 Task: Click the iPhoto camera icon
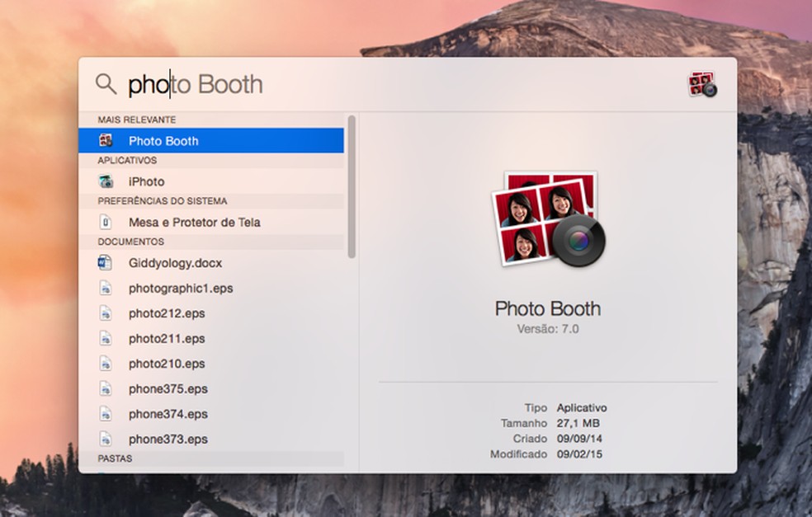(106, 181)
